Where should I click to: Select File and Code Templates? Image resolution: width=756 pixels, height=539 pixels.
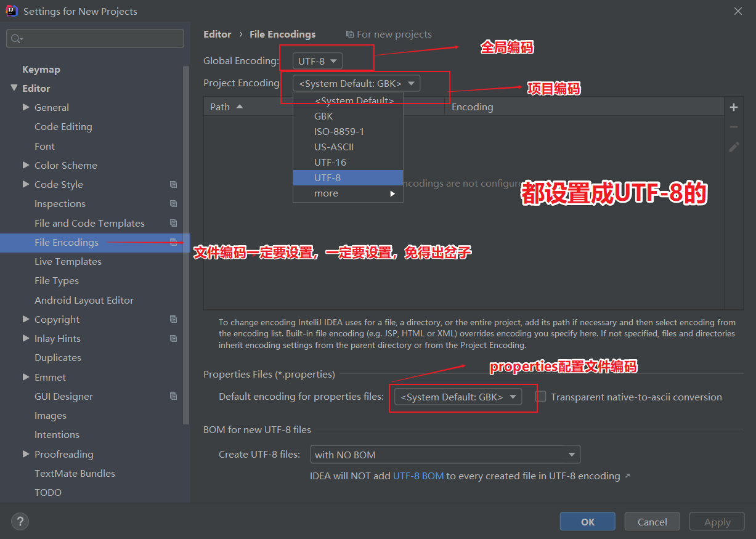(x=89, y=223)
